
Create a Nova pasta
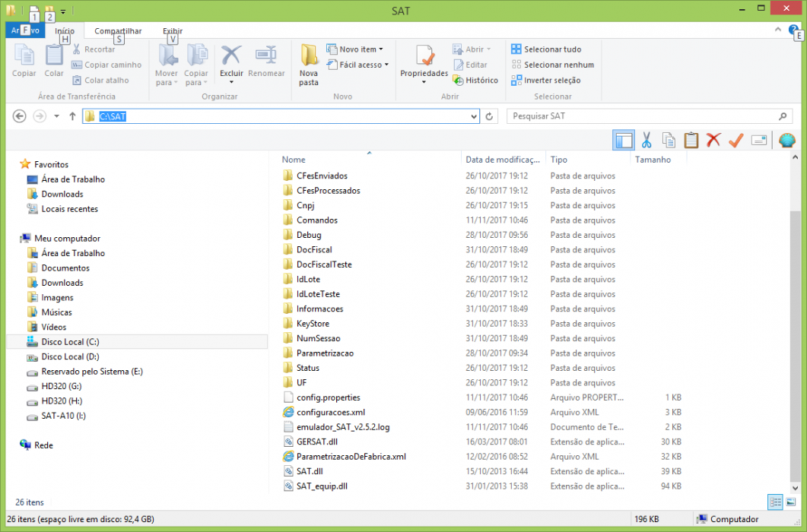[309, 65]
